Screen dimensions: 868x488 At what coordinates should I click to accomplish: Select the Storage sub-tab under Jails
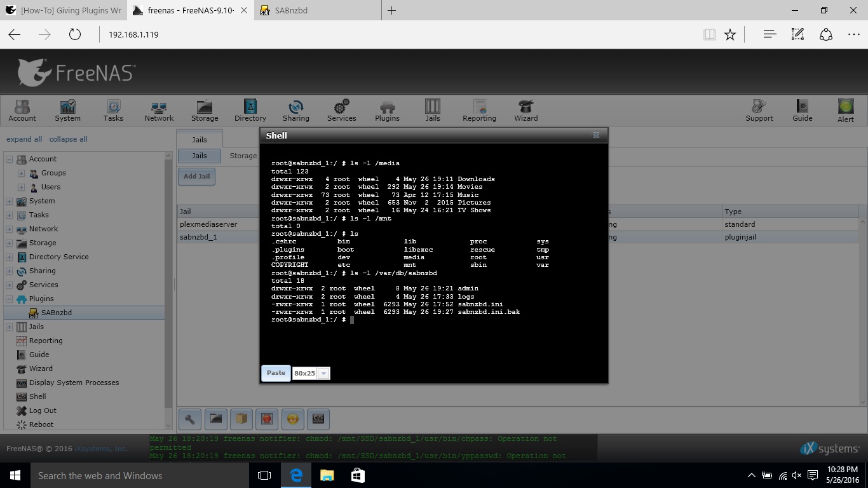point(243,156)
